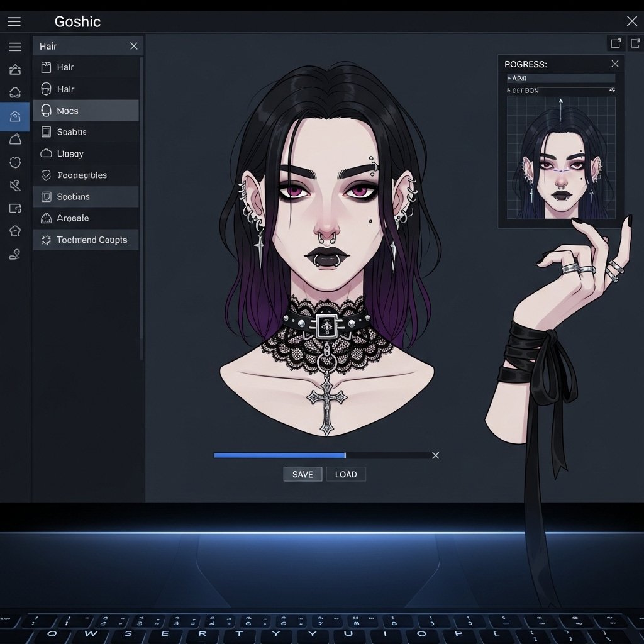Click the blue progress slider under the avatar
644x644 pixels.
pos(280,455)
